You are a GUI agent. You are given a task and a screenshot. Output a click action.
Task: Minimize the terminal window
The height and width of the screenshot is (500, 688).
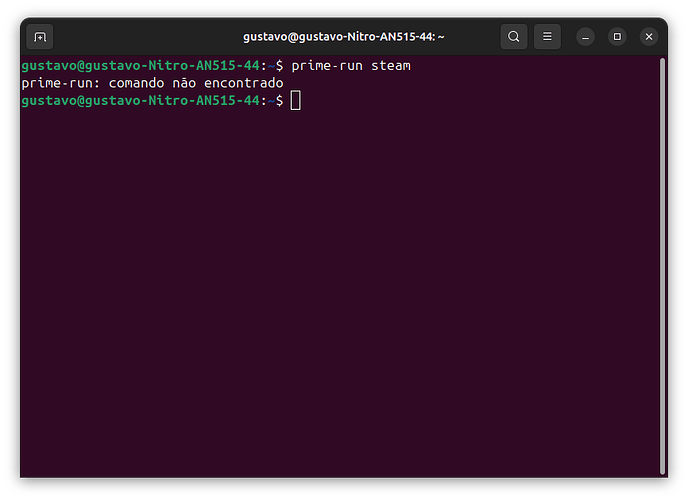586,37
